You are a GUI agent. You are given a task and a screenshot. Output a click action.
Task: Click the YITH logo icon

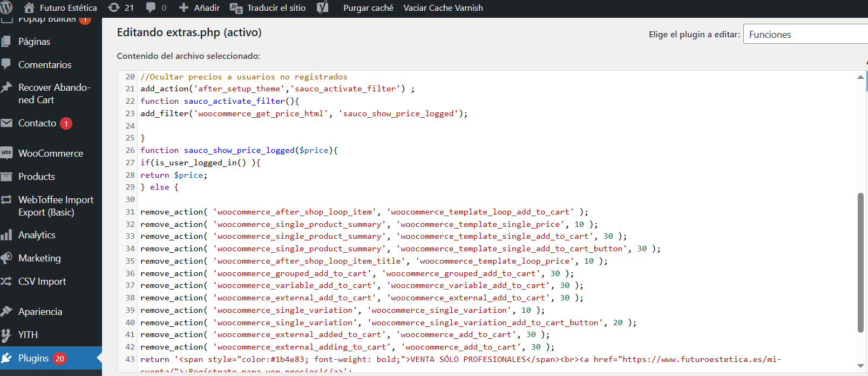point(6,335)
